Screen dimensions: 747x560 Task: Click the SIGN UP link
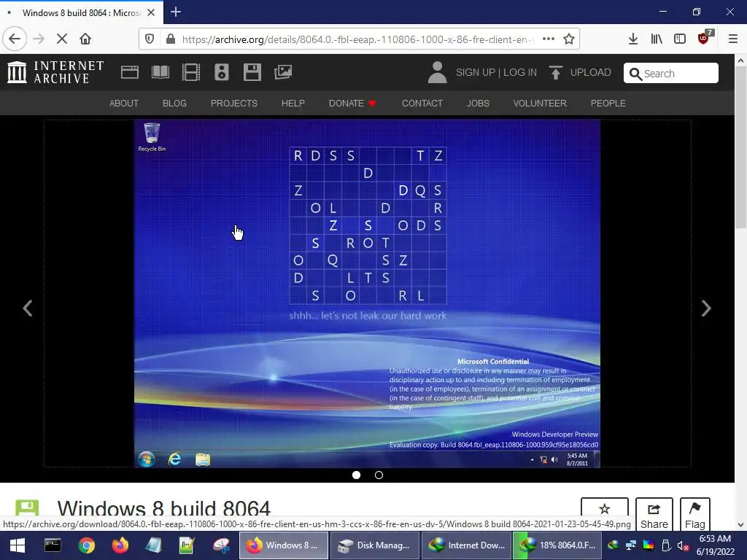tap(476, 72)
